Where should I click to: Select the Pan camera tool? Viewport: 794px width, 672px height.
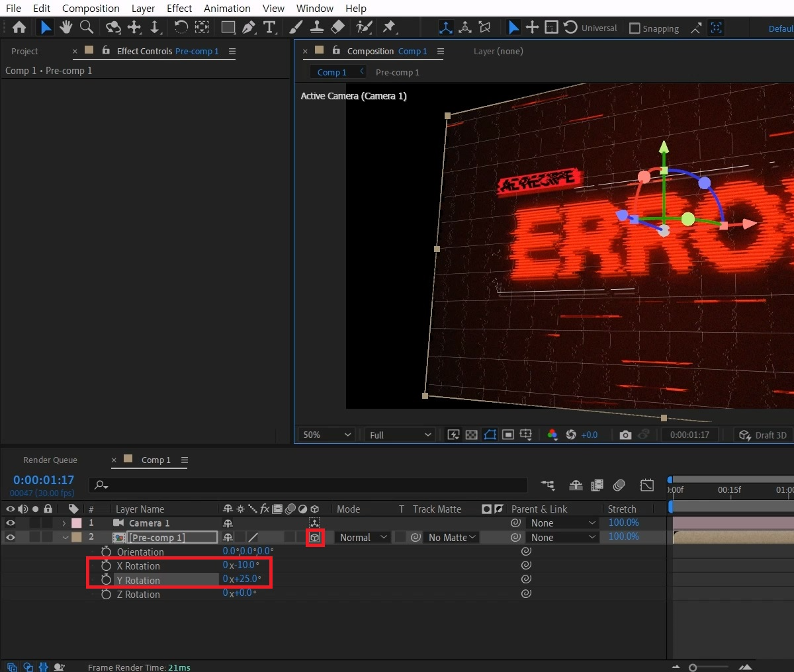134,27
